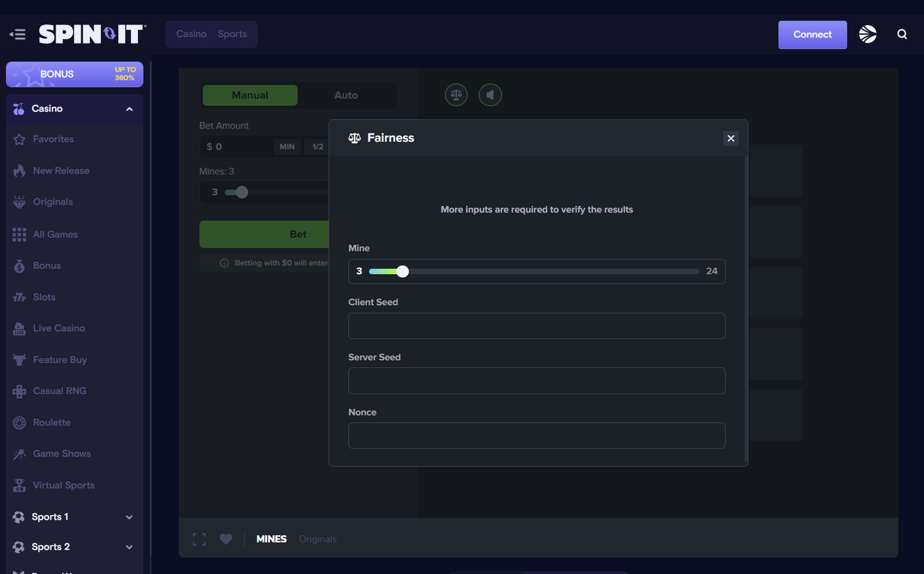Image resolution: width=924 pixels, height=574 pixels.
Task: Collapse the Casino sidebar section
Action: 129,109
